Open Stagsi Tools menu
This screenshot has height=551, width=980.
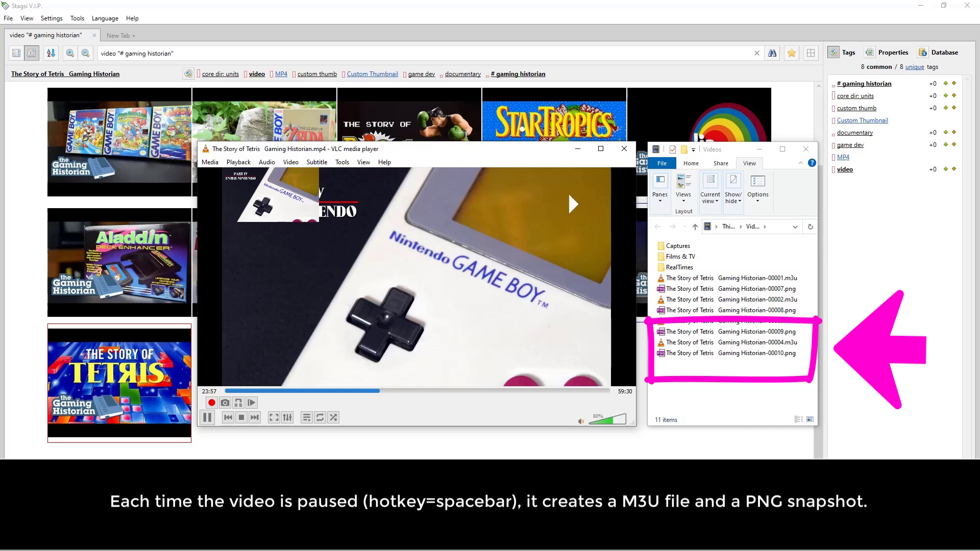[77, 18]
